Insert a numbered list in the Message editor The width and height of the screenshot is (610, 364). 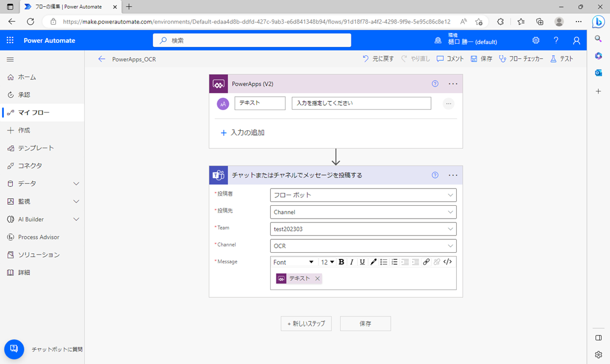[x=395, y=262]
